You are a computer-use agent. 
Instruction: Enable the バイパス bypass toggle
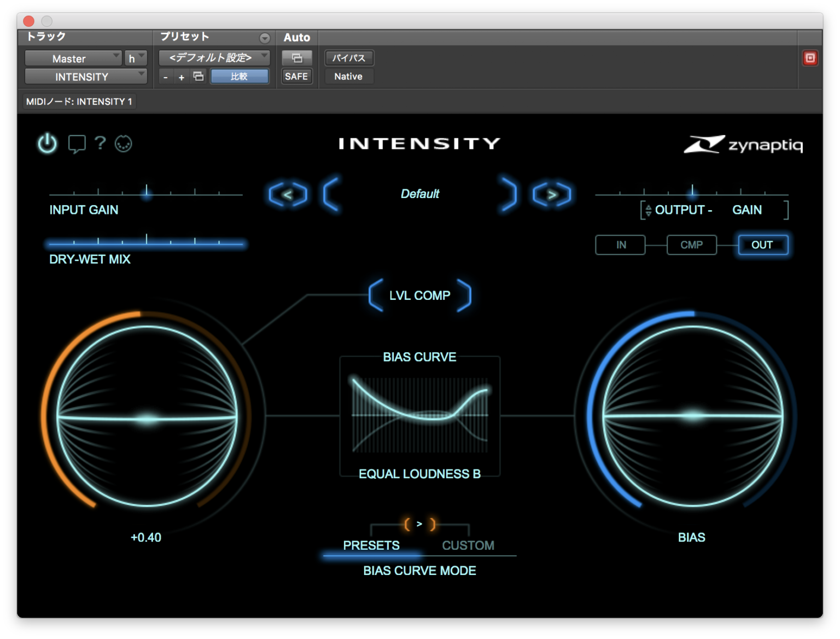(x=349, y=57)
